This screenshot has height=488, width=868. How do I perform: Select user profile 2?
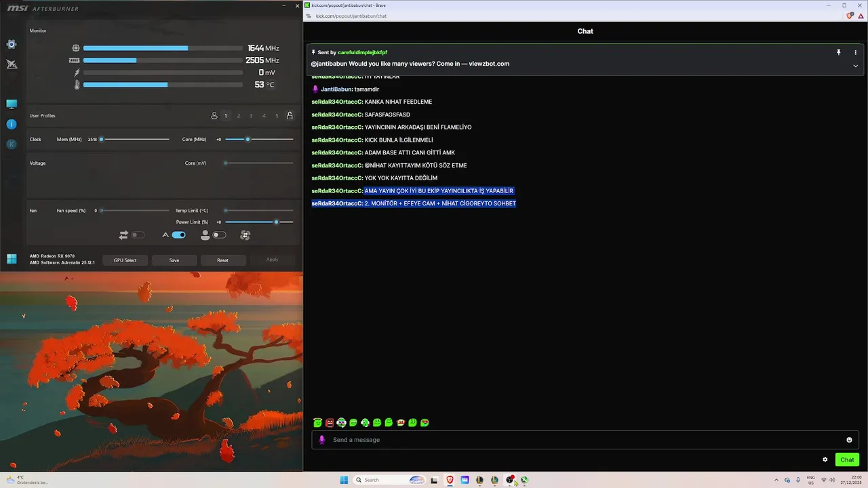click(239, 116)
